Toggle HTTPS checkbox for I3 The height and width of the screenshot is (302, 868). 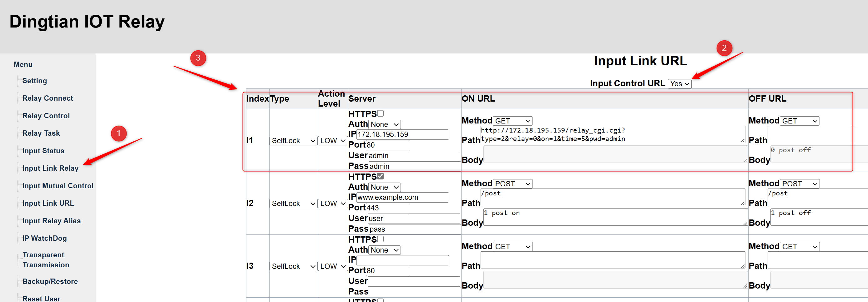(x=381, y=239)
